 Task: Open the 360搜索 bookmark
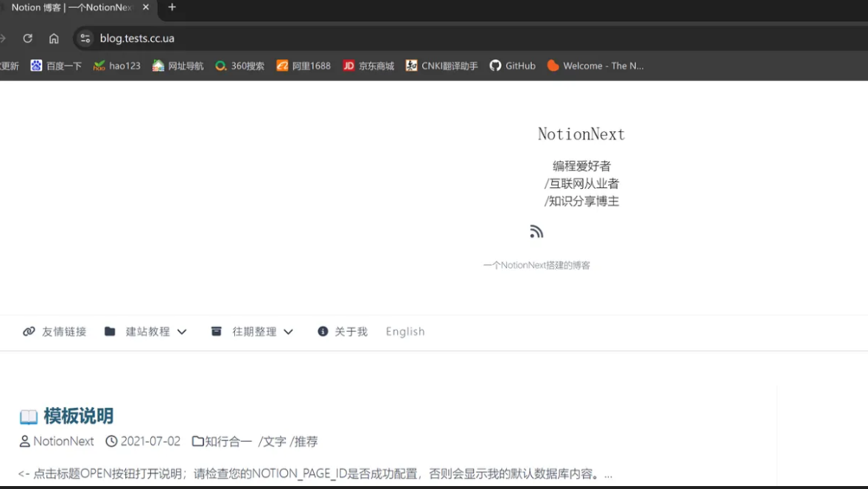click(239, 66)
